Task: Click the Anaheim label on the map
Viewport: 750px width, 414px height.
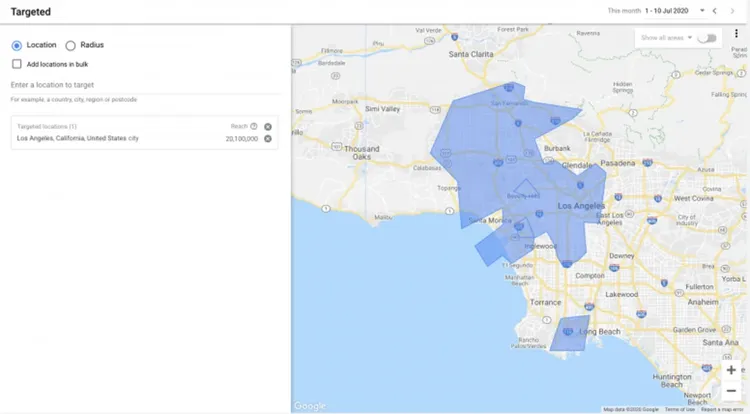Action: click(x=703, y=302)
